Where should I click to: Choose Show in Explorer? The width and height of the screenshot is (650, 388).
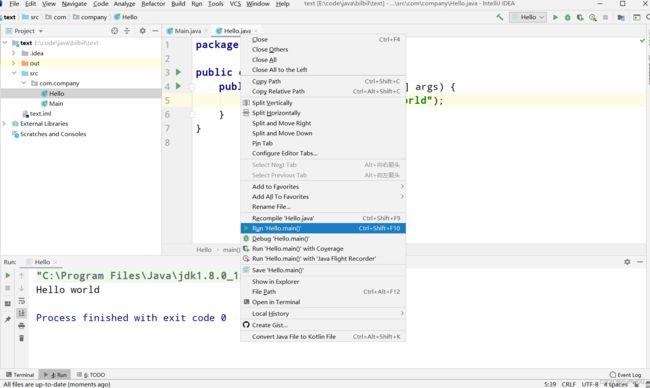click(323, 281)
